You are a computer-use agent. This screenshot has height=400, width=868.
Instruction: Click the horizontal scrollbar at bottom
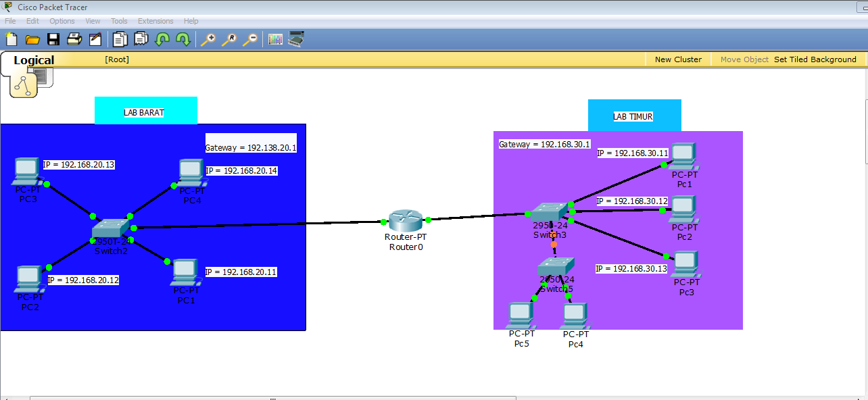tap(274, 397)
